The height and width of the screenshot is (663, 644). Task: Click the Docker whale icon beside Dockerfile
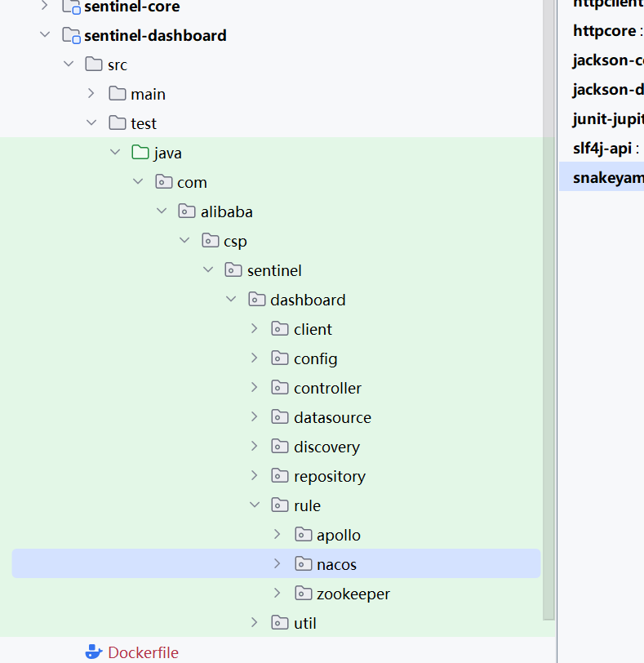point(94,652)
